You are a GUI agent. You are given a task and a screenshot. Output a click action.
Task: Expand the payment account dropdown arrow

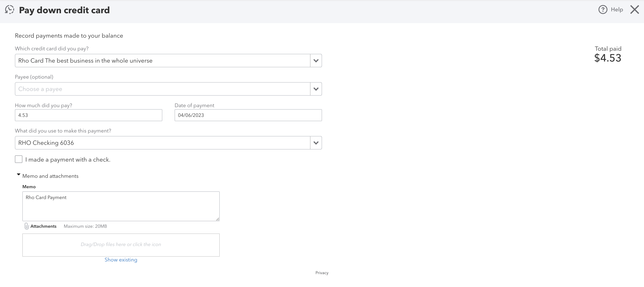pyautogui.click(x=316, y=143)
